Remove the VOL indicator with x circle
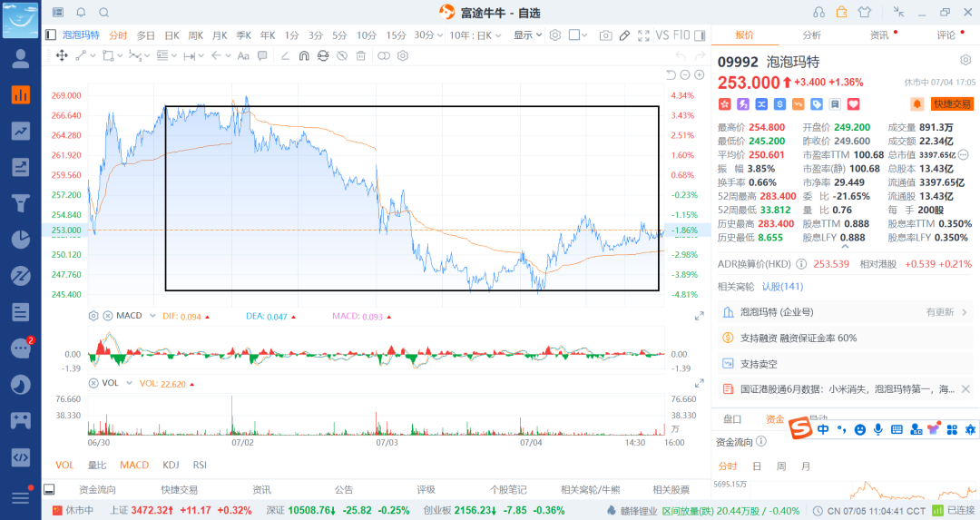This screenshot has width=980, height=520. pos(93,383)
